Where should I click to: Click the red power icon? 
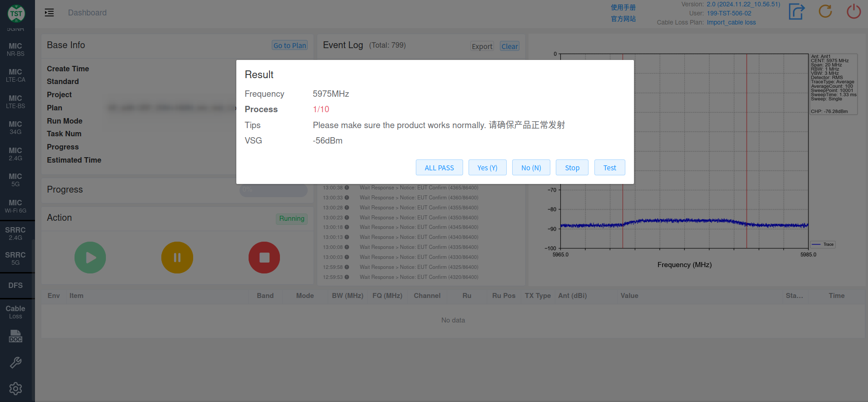pyautogui.click(x=854, y=11)
